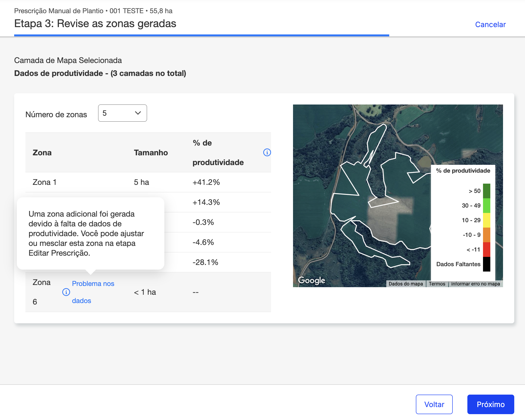Open the Termos map link

point(437,284)
